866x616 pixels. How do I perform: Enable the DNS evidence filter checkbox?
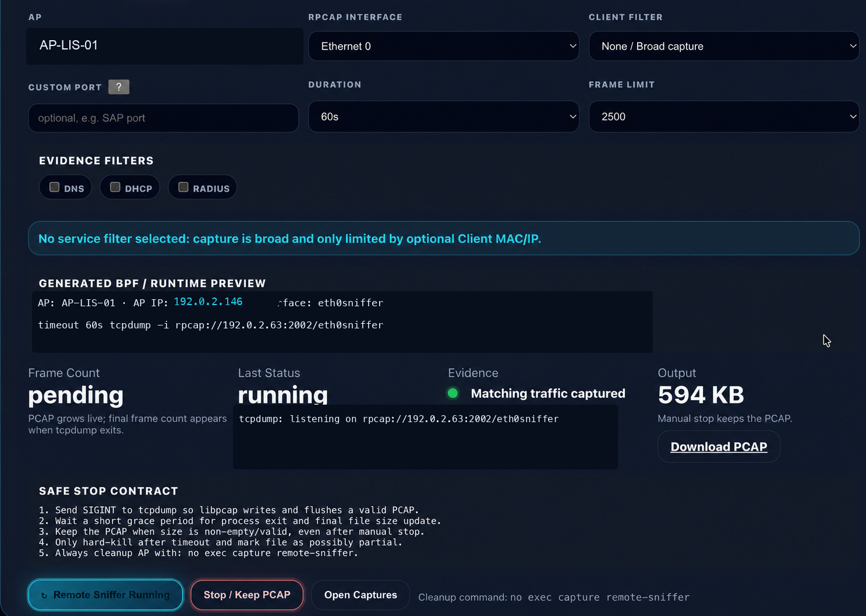coord(55,187)
